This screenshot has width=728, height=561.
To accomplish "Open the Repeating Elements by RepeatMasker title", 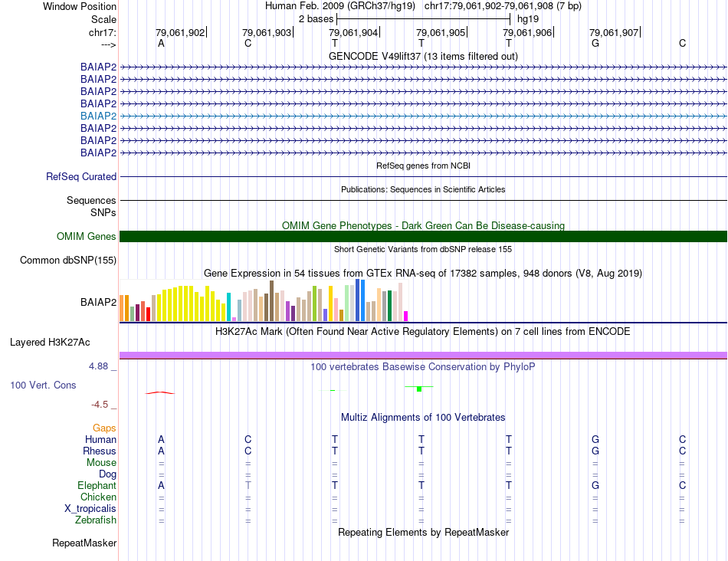I will tap(423, 532).
